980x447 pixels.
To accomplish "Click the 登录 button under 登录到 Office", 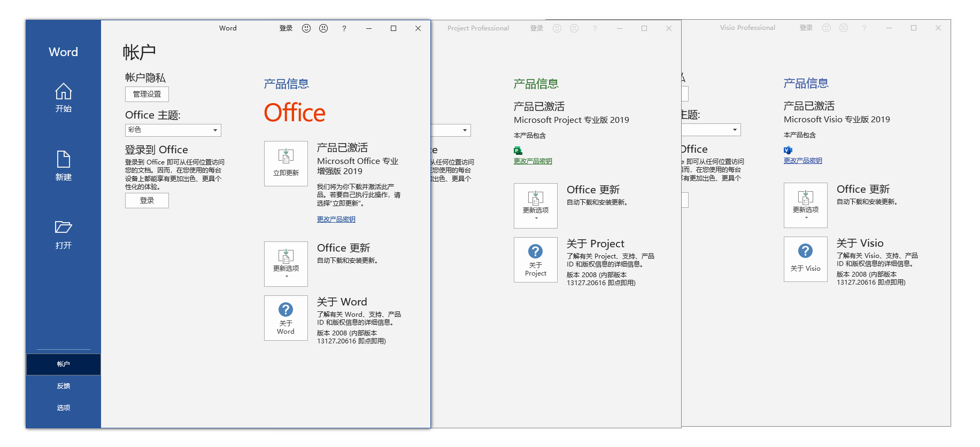I will coord(147,200).
